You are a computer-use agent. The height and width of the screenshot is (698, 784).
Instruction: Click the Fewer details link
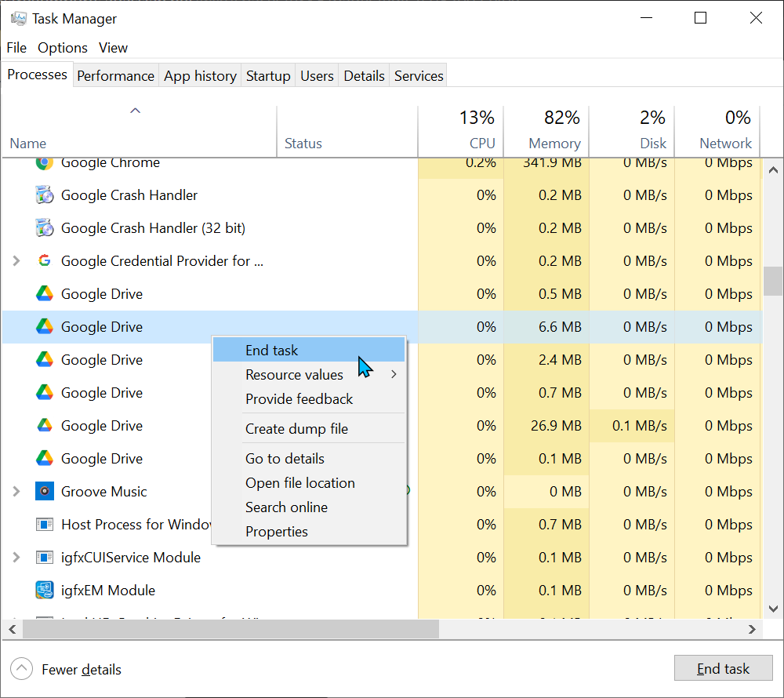point(82,670)
